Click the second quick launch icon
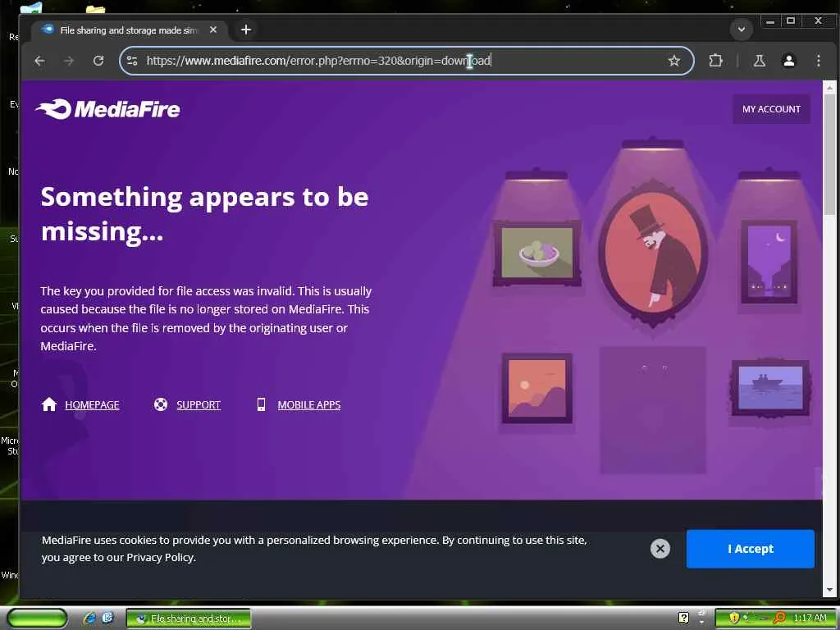The width and height of the screenshot is (840, 630). (107, 619)
